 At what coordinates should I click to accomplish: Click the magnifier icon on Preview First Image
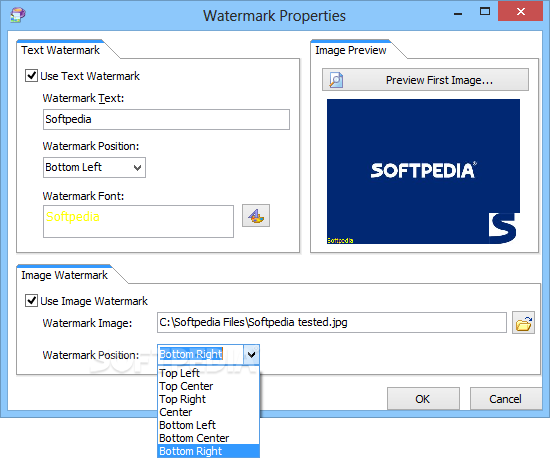[x=336, y=80]
